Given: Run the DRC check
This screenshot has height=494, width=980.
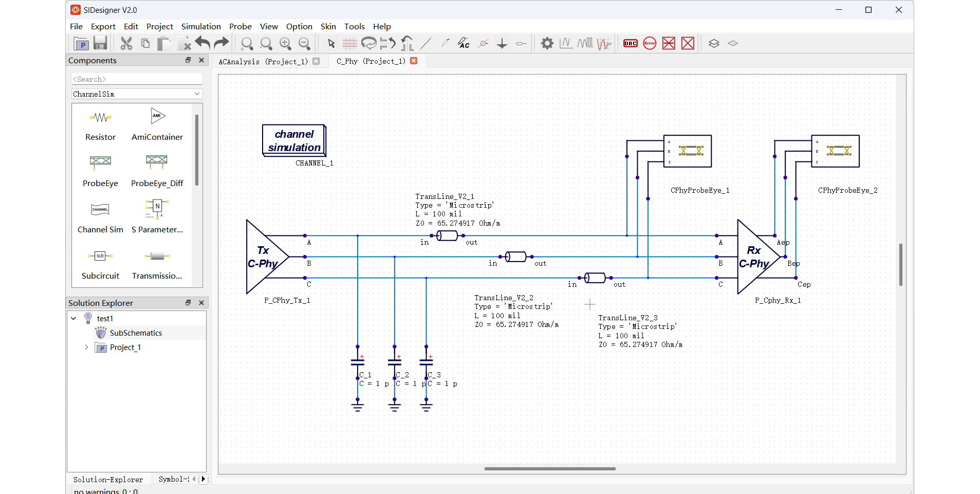Looking at the screenshot, I should 631,44.
